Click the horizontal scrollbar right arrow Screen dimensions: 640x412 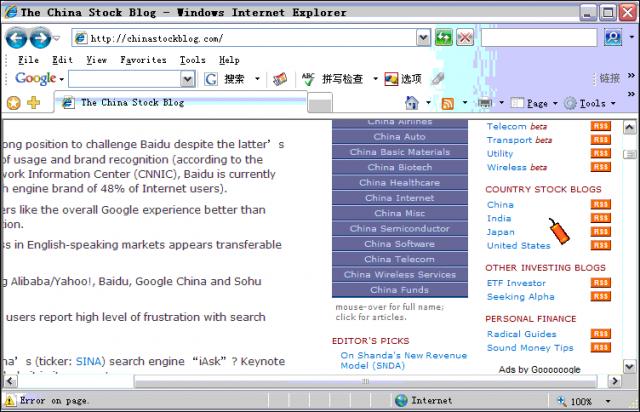(614, 381)
